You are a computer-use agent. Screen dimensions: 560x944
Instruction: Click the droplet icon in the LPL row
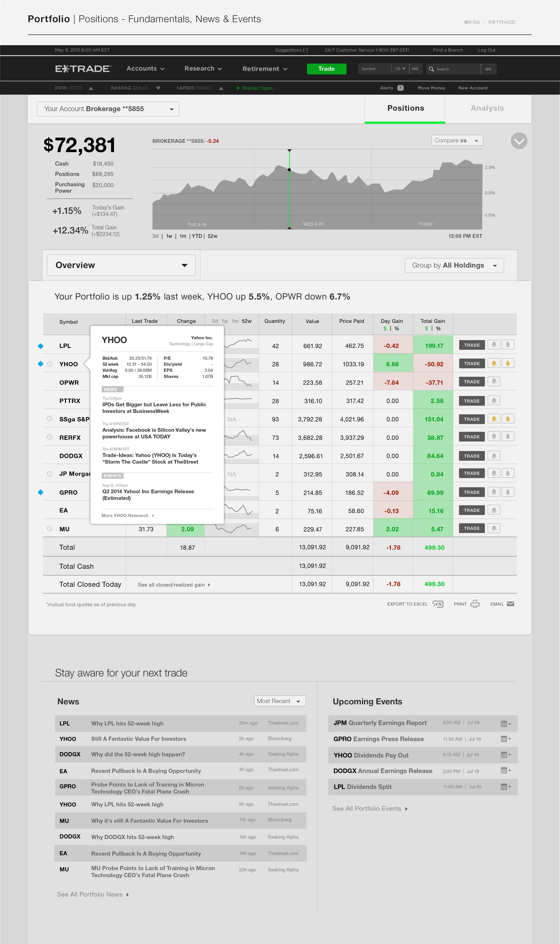pos(508,345)
